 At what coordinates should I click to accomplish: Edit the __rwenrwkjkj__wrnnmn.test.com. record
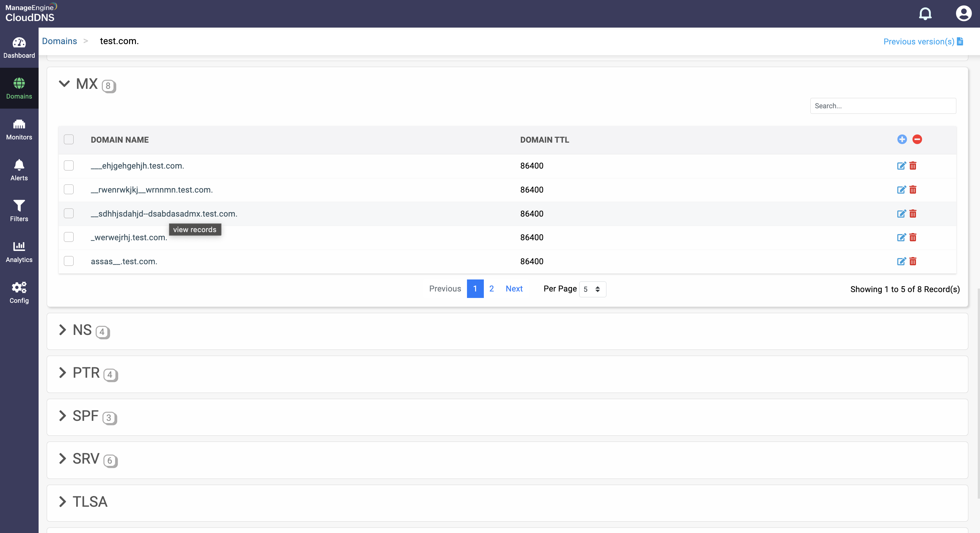tap(901, 189)
